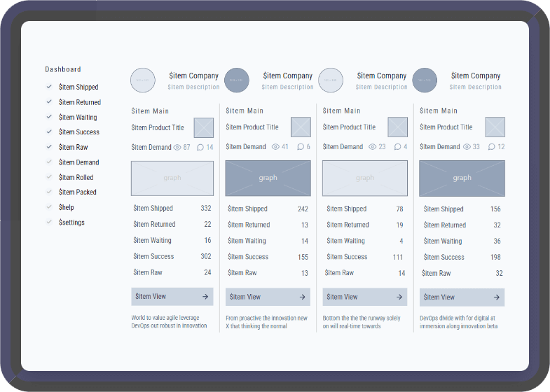Screen dimensions: 550x392
Task: Click the arrow on second column's $item View
Action: 302,297
